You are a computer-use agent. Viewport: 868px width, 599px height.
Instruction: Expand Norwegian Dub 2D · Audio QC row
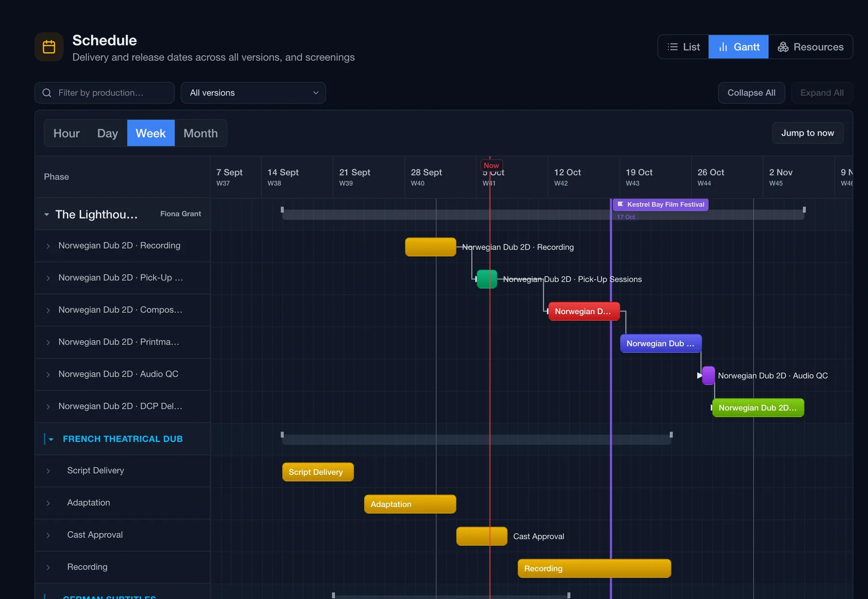coord(48,374)
